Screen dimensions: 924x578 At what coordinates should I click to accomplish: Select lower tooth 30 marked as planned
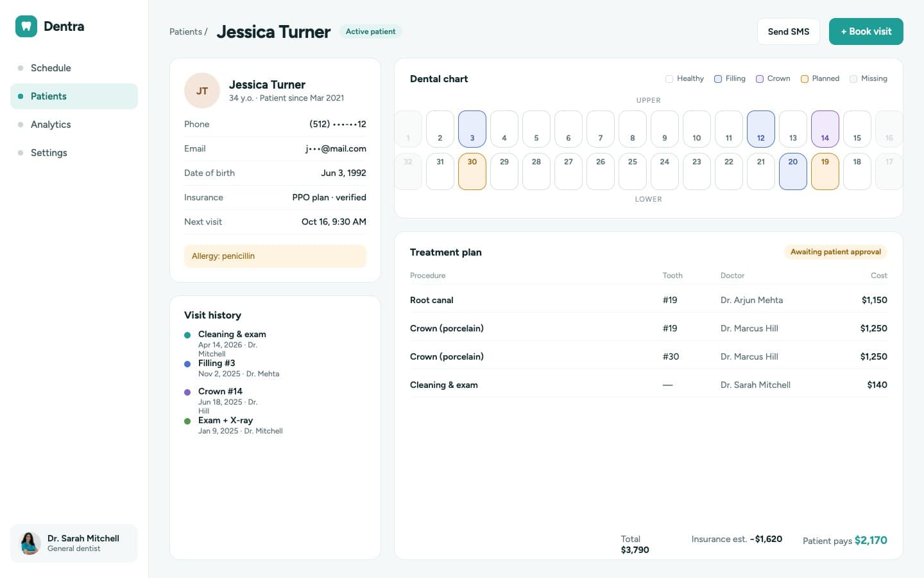coord(472,171)
